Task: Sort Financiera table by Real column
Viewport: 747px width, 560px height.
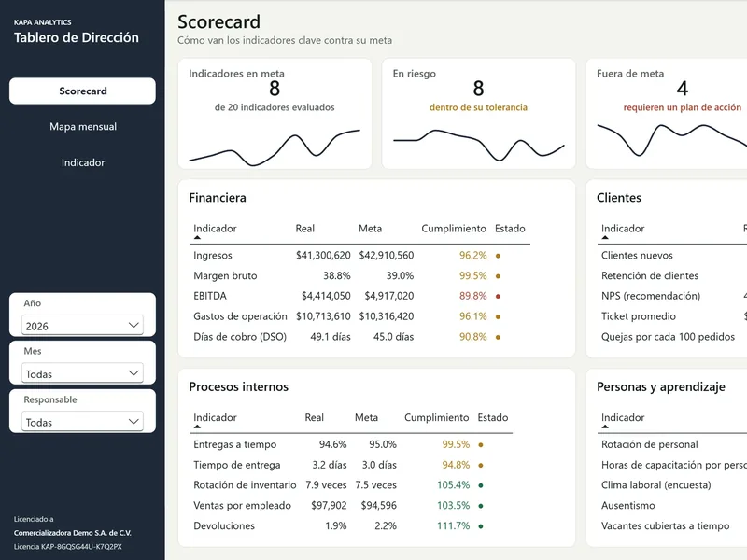Action: [x=305, y=229]
